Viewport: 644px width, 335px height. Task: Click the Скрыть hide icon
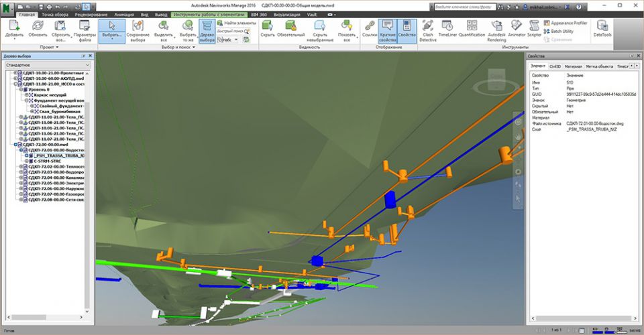coord(268,26)
